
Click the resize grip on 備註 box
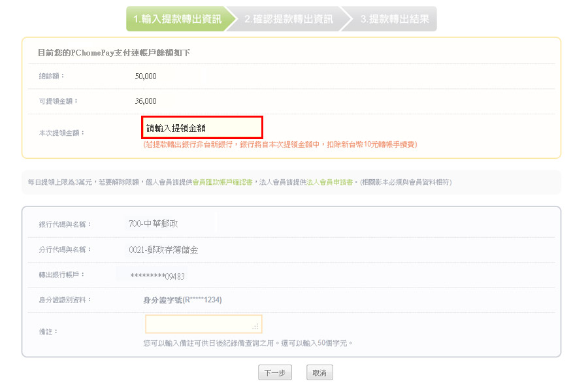[256, 327]
